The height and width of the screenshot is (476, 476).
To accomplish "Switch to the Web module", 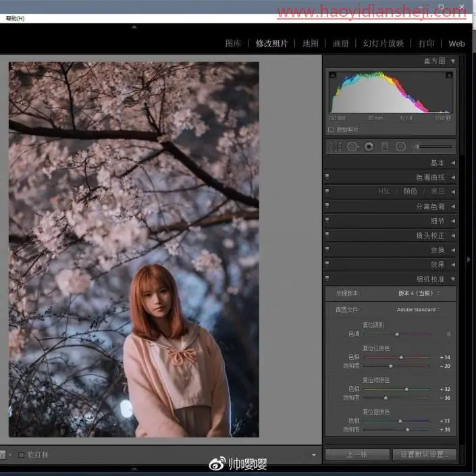I will pyautogui.click(x=456, y=44).
